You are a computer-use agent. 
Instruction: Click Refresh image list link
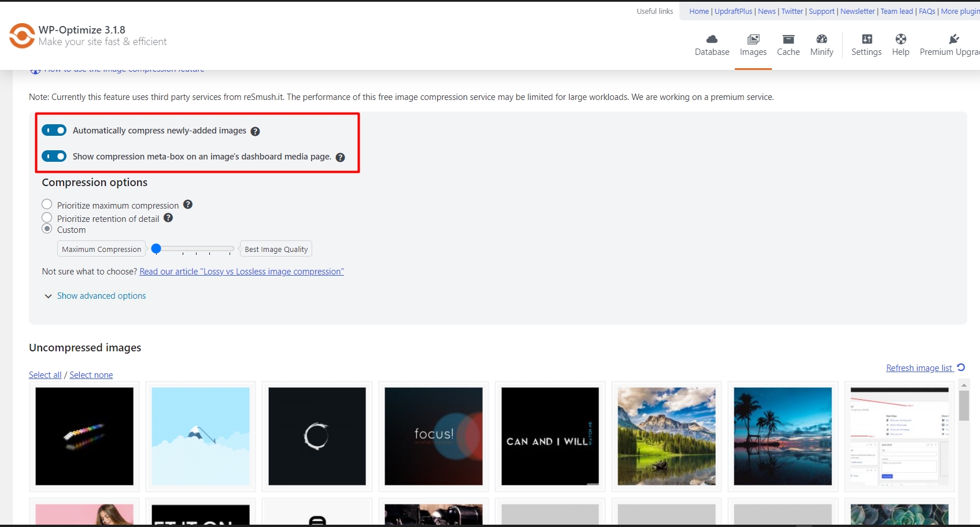(x=919, y=368)
